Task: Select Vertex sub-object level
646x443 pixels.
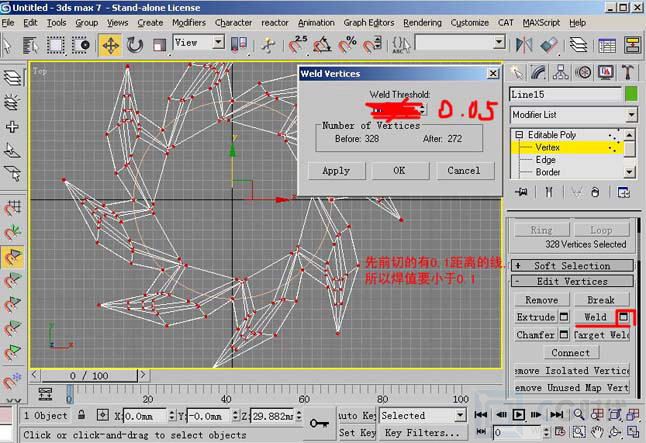Action: 547,147
